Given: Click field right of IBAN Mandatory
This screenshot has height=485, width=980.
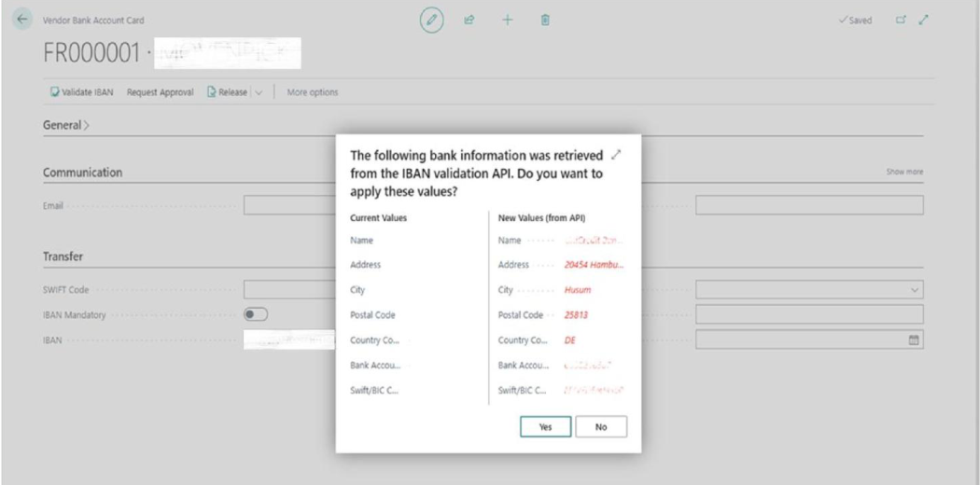Looking at the screenshot, I should pos(809,314).
